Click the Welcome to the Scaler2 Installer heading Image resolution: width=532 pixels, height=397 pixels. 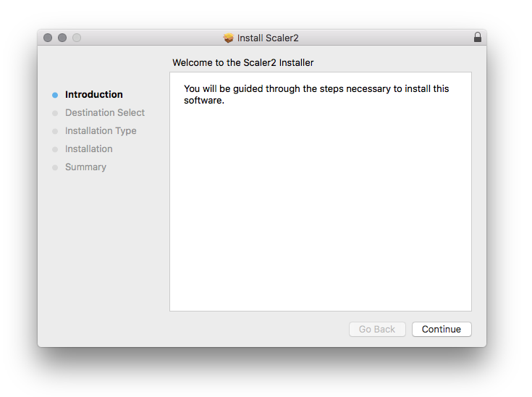coord(243,63)
